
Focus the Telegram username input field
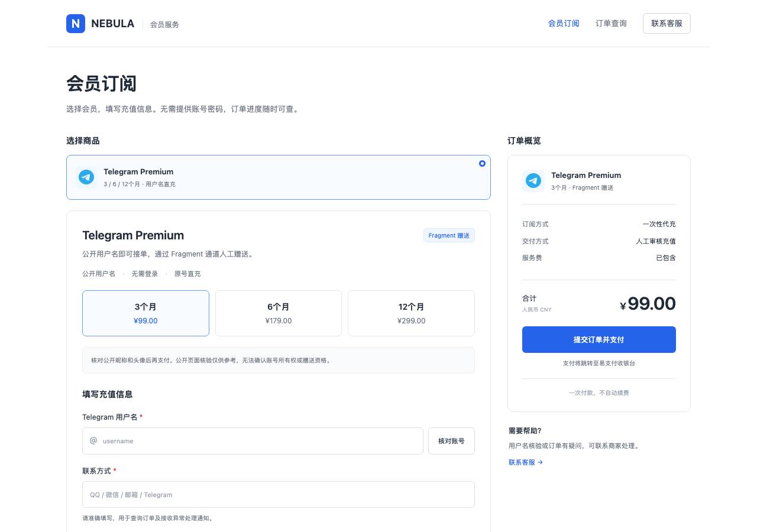point(253,441)
